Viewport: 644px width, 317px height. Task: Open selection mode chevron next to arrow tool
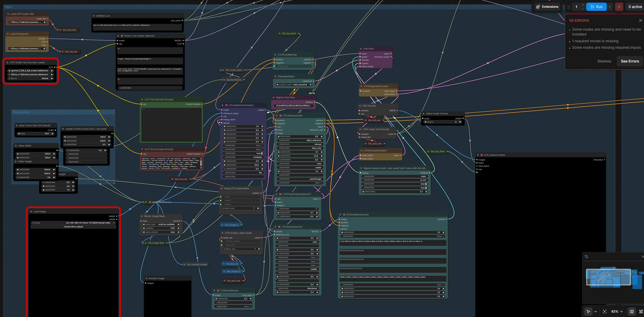[596, 312]
